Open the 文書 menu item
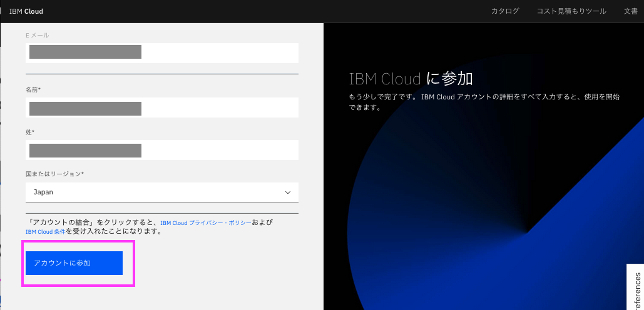The image size is (644, 310). (630, 11)
